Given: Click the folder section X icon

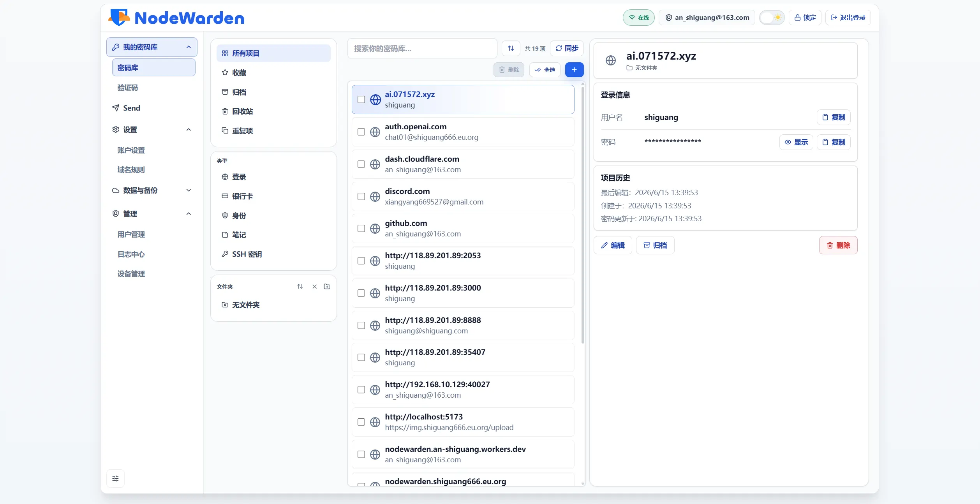Looking at the screenshot, I should coord(314,287).
